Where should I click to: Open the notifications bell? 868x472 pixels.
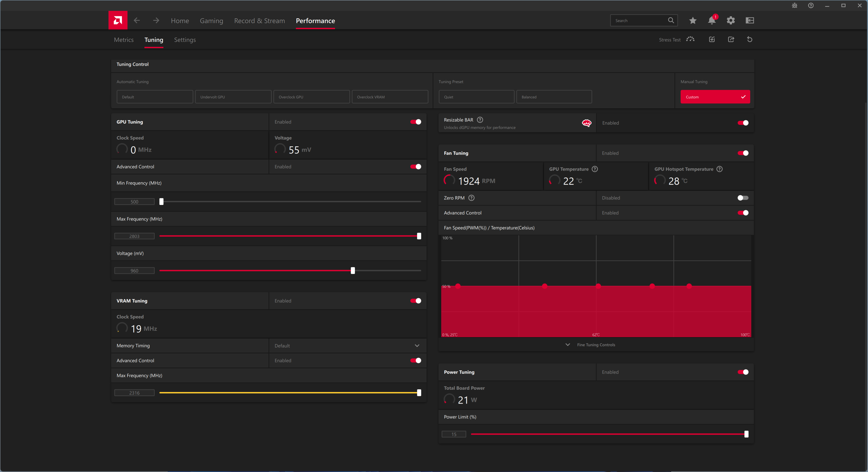pos(711,21)
